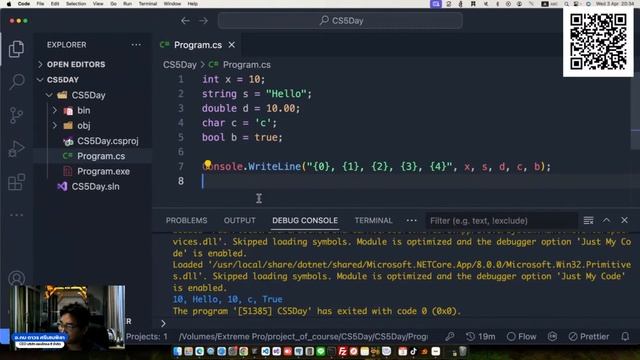This screenshot has width=640, height=360.
Task: Open CS5Day.csproj file
Action: coord(107,141)
